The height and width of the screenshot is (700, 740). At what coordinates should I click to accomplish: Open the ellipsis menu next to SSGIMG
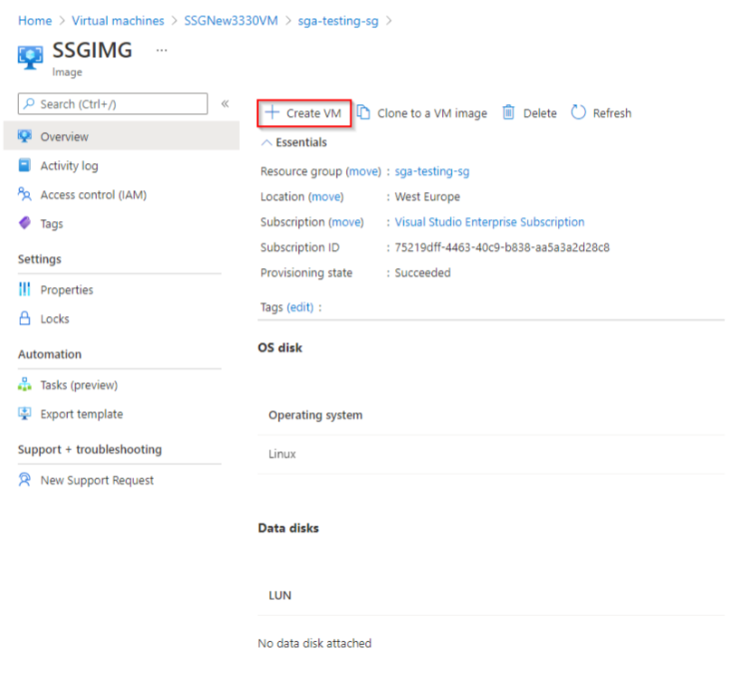tap(161, 51)
